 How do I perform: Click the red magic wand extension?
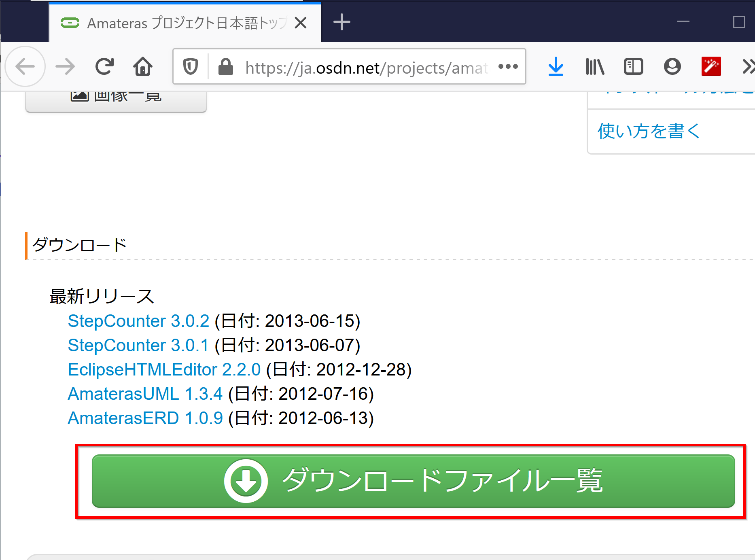pos(711,66)
